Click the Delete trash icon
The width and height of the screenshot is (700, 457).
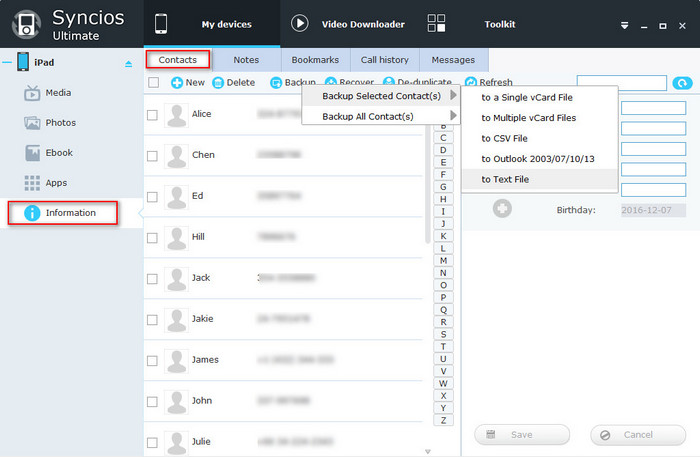[218, 83]
